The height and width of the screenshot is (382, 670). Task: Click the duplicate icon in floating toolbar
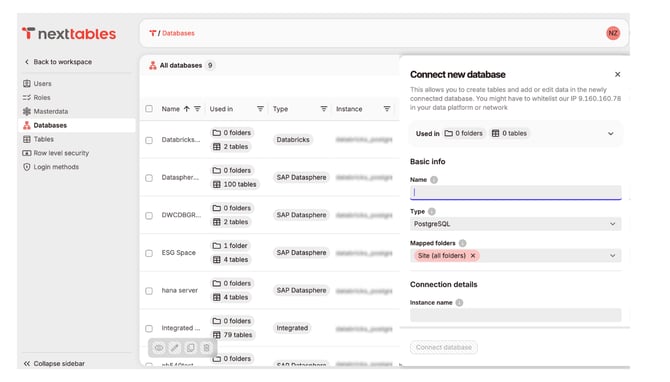(191, 348)
